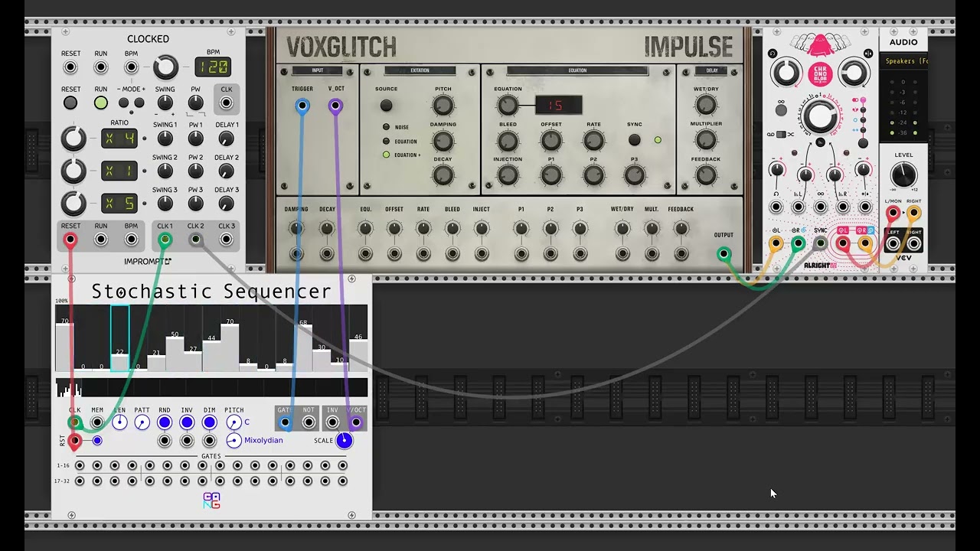Click the FEEDBACK knob in Impulse Delay section
Image resolution: width=980 pixels, height=551 pixels.
tap(706, 175)
